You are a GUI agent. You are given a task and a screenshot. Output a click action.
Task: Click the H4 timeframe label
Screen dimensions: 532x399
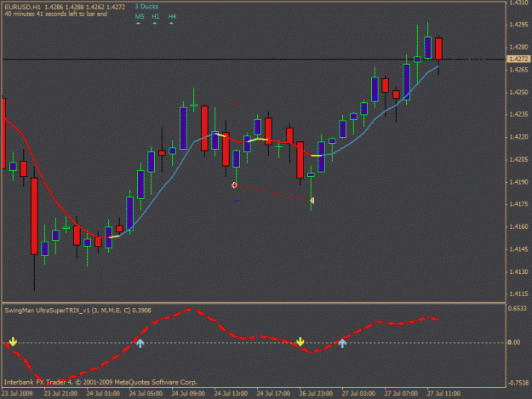(172, 16)
